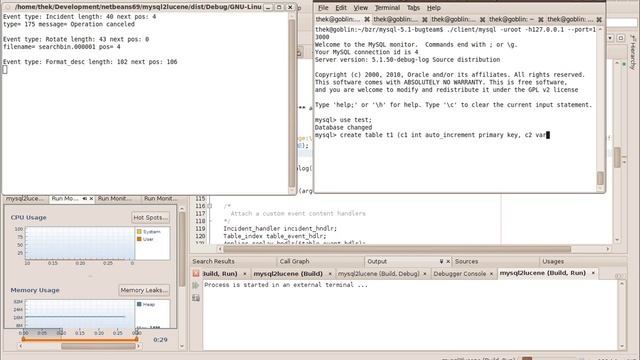The image size is (640, 360).
Task: Click right arrow of monitor timeline scrollbar
Action: click(138, 346)
